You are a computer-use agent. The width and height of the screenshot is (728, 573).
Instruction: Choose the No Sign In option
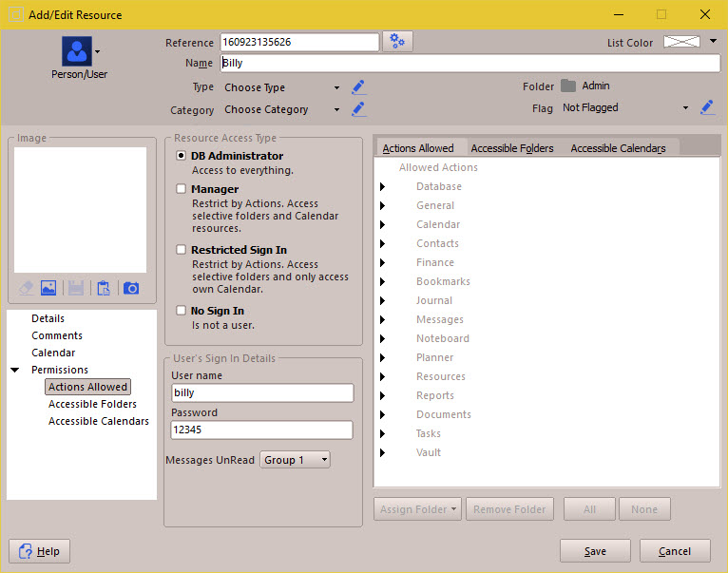coord(182,311)
